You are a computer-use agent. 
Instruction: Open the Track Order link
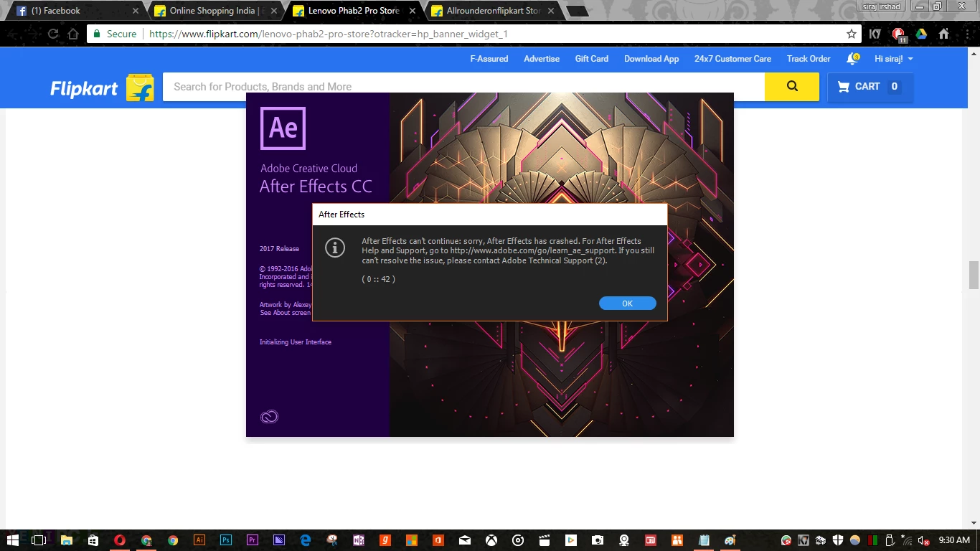pos(809,59)
